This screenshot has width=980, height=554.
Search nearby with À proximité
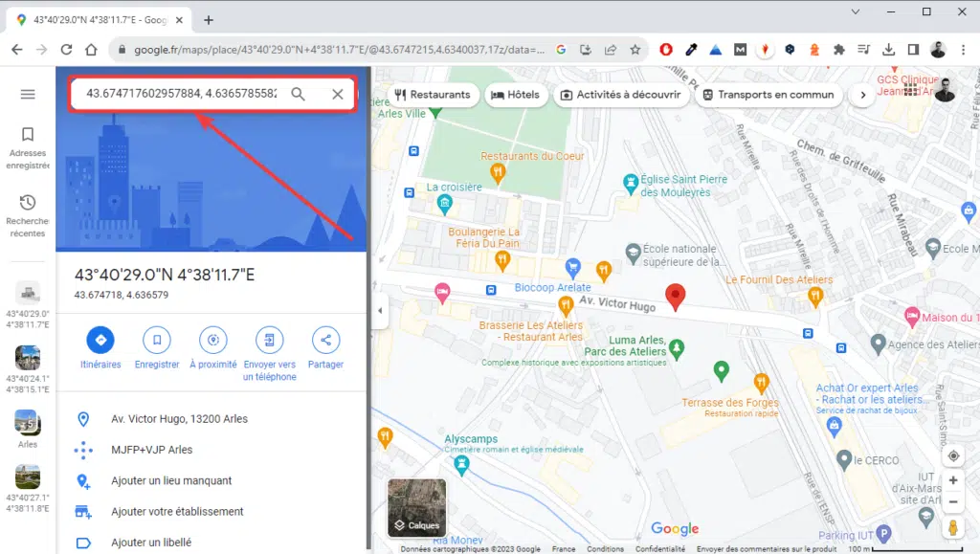213,347
